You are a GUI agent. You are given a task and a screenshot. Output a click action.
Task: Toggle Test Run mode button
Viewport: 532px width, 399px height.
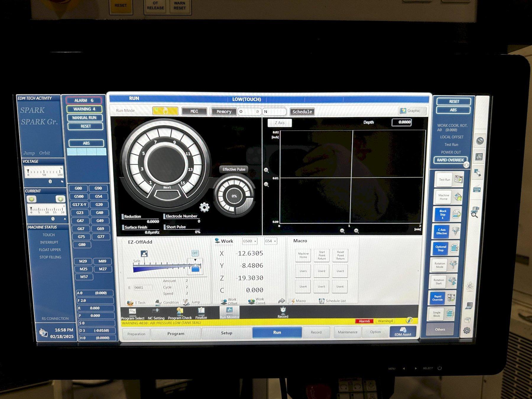coord(445,180)
